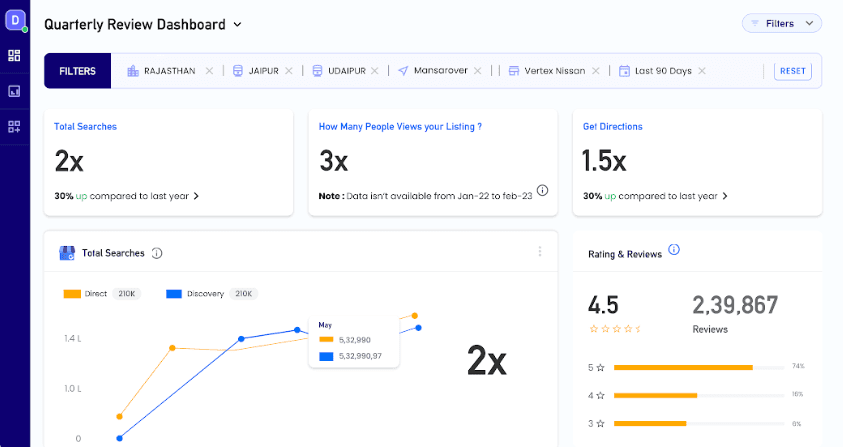Click the dark FILTERS tab label
The image size is (843, 447).
(x=77, y=71)
